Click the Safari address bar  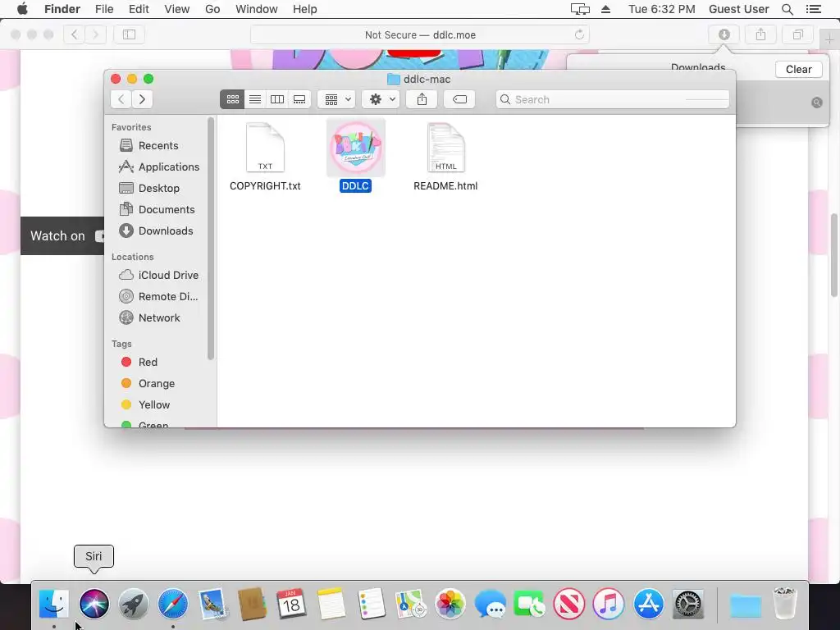pos(420,34)
